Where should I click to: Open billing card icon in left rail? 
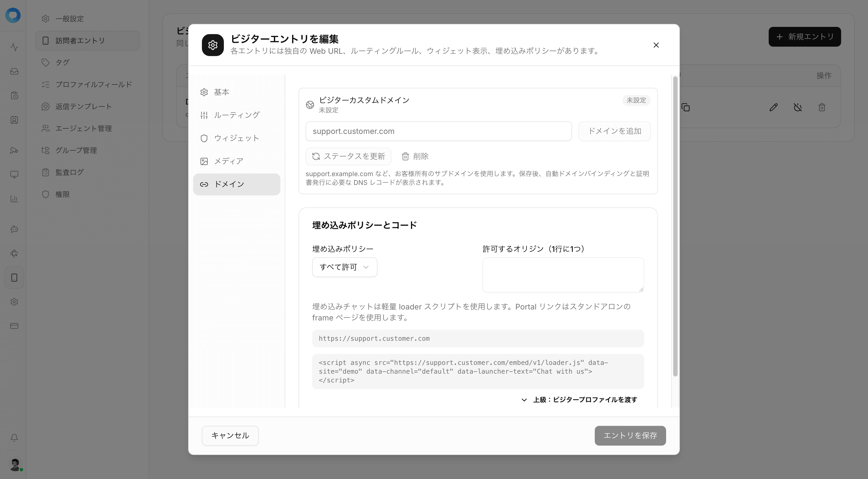(14, 326)
